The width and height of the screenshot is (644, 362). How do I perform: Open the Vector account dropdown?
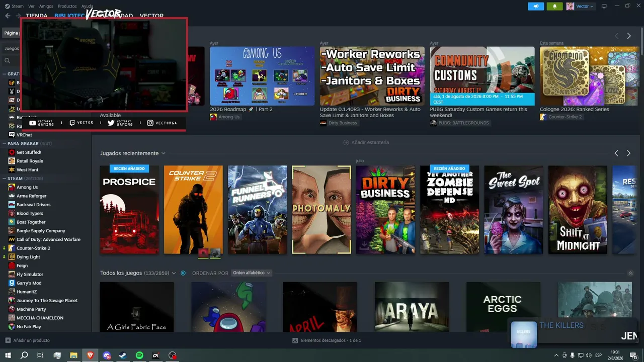[580, 6]
